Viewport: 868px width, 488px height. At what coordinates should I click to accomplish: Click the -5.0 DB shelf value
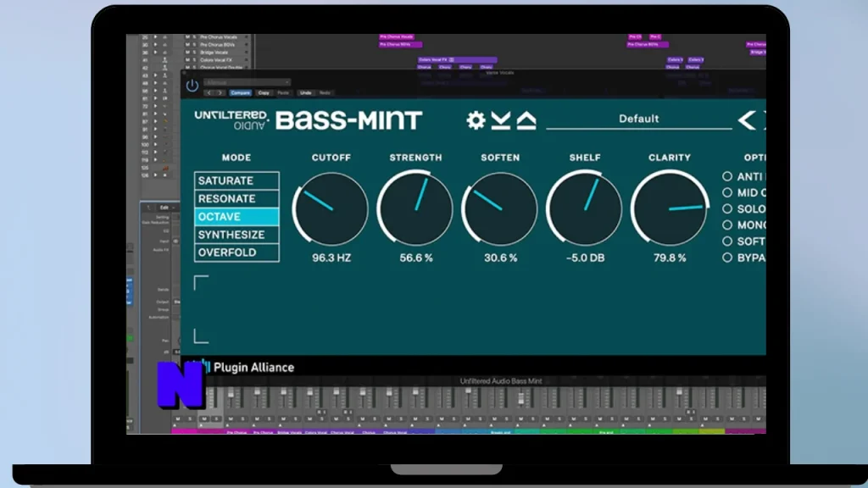click(x=585, y=258)
